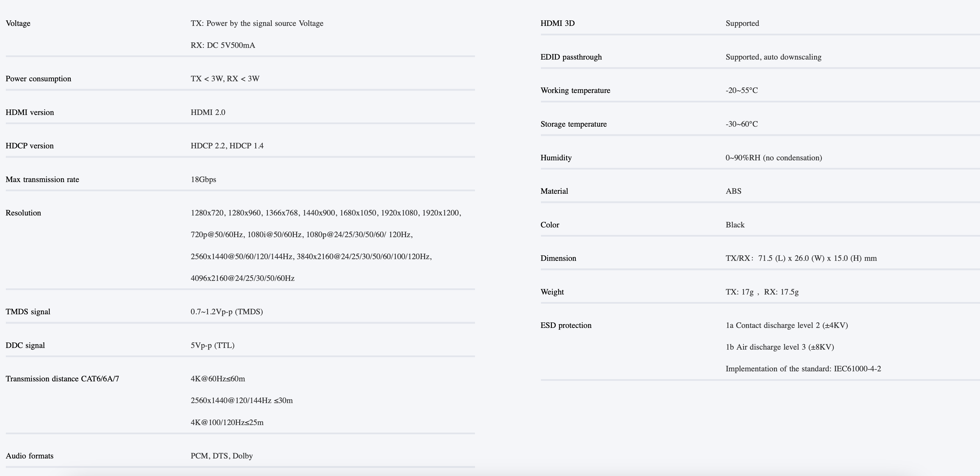Click the Resolution row label

tap(23, 213)
